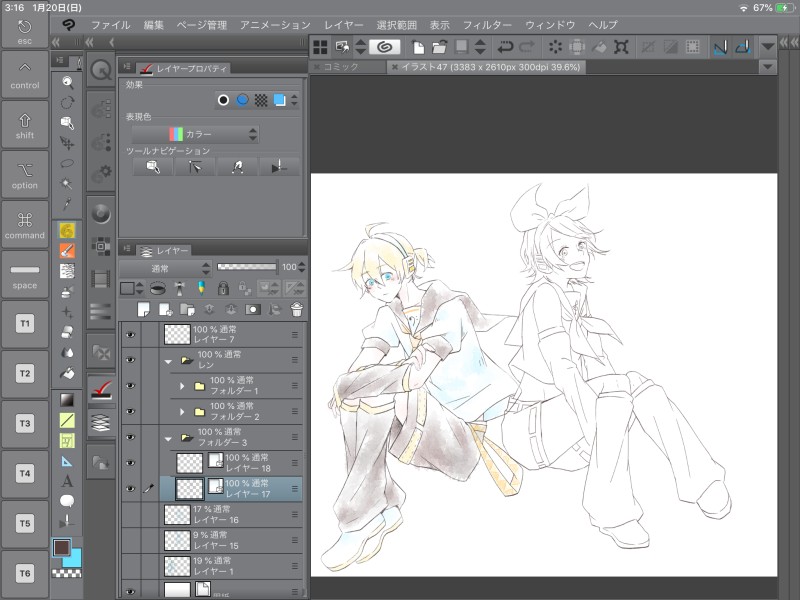Choose the Gradient tool
Viewport: 800px width, 600px height.
click(x=68, y=400)
